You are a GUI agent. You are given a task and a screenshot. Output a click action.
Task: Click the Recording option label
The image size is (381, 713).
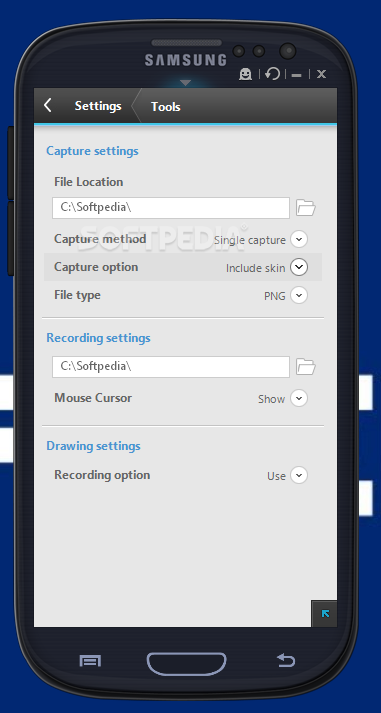coord(102,475)
